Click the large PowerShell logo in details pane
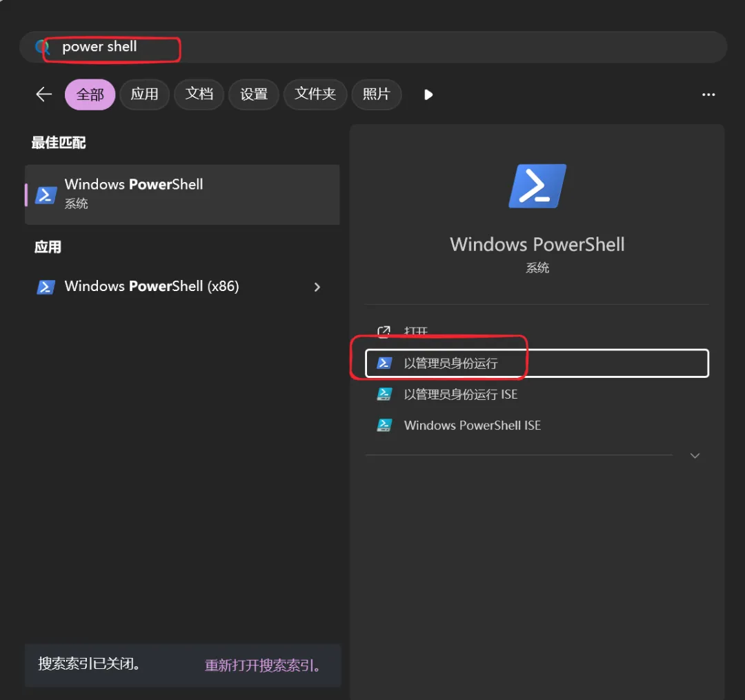This screenshot has width=745, height=700. [537, 186]
